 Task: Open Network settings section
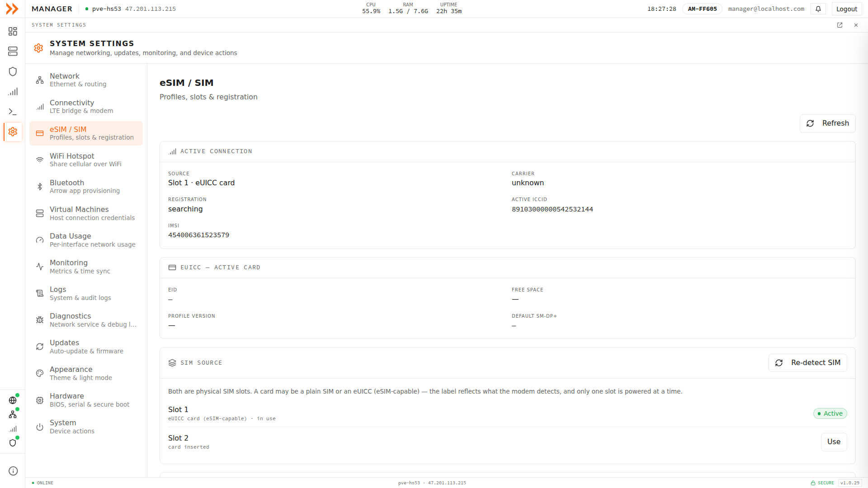click(86, 80)
